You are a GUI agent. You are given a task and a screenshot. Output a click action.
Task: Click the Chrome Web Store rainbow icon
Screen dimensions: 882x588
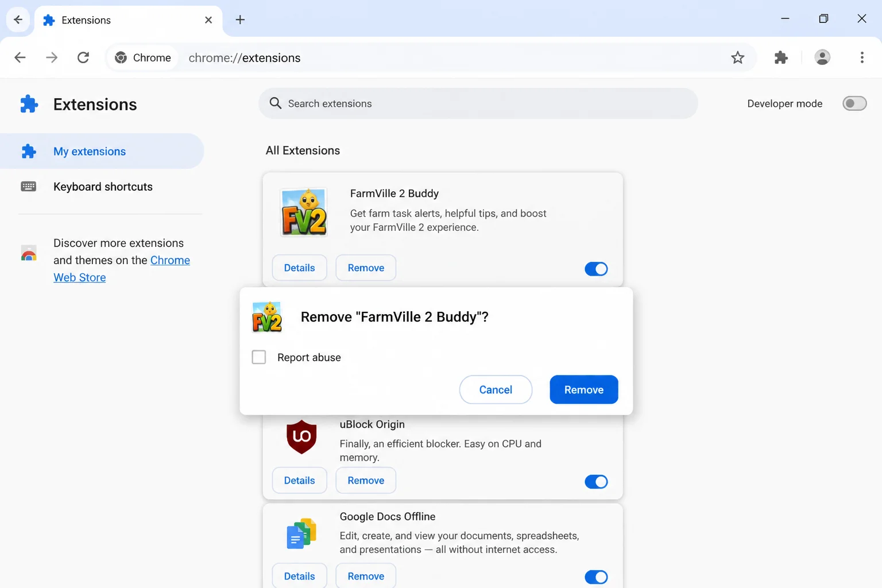coord(29,253)
